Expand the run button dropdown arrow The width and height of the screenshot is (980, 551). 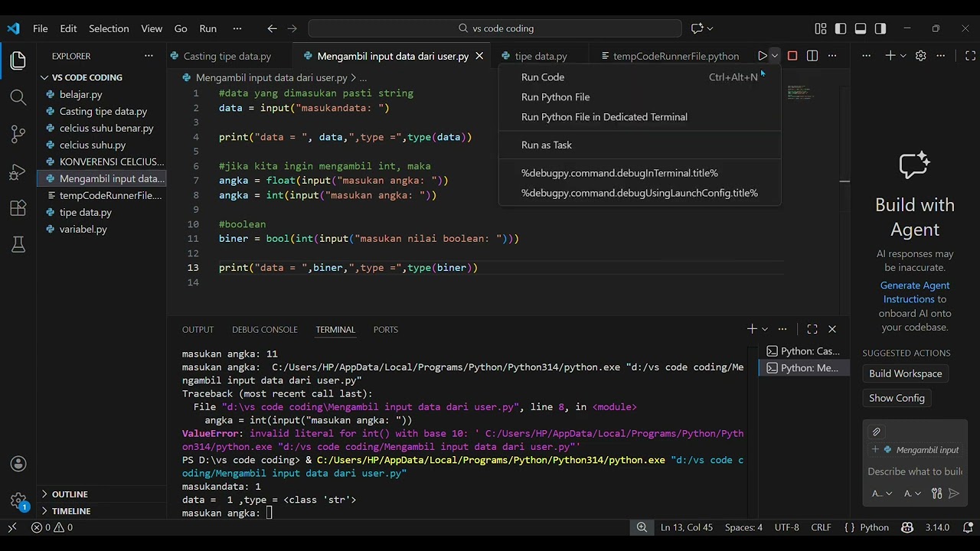775,56
